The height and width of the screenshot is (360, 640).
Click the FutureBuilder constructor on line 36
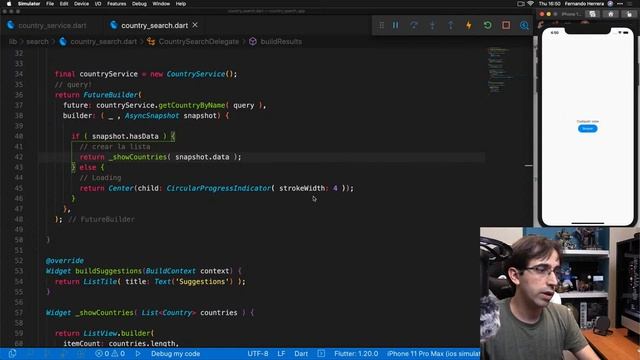(111, 95)
